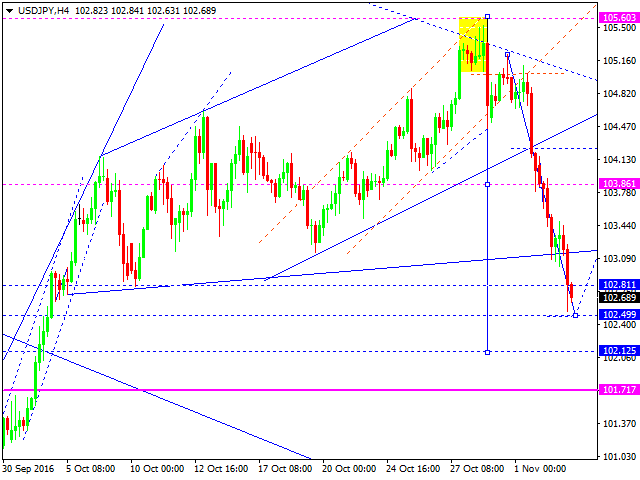This screenshot has height=480, width=640.
Task: Click the 103.090 price scale value
Action: pos(620,259)
